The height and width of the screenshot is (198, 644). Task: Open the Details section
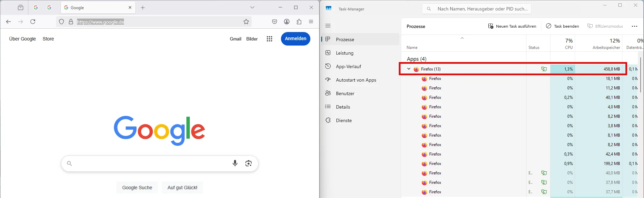coord(360,107)
